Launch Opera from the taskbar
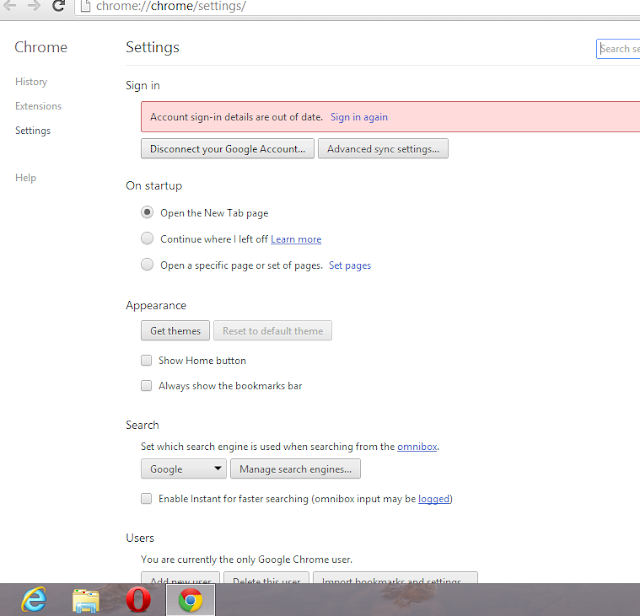The image size is (640, 616). [138, 599]
